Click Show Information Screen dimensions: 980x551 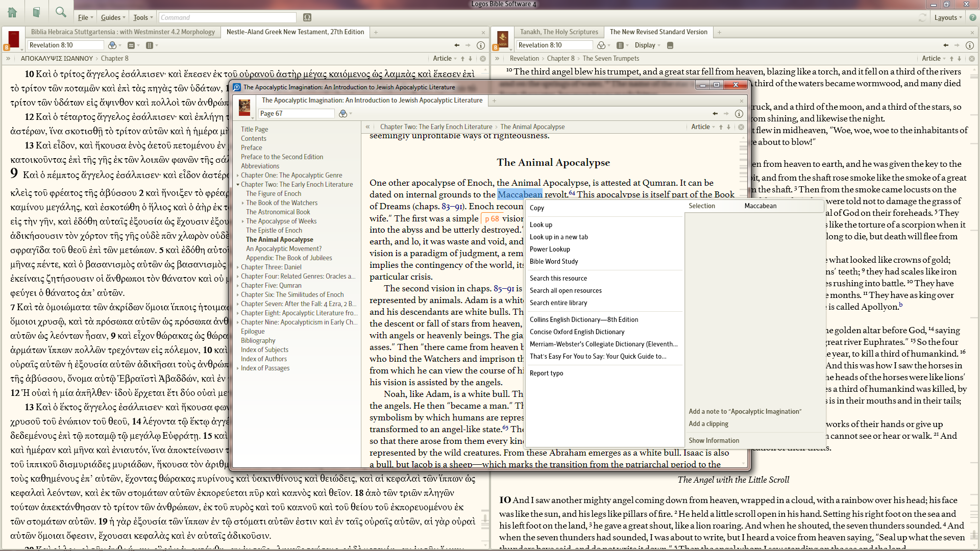coord(714,441)
